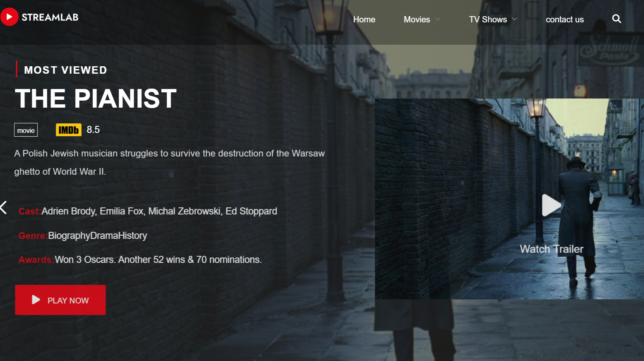
Task: Open the contact us page
Action: pos(565,19)
